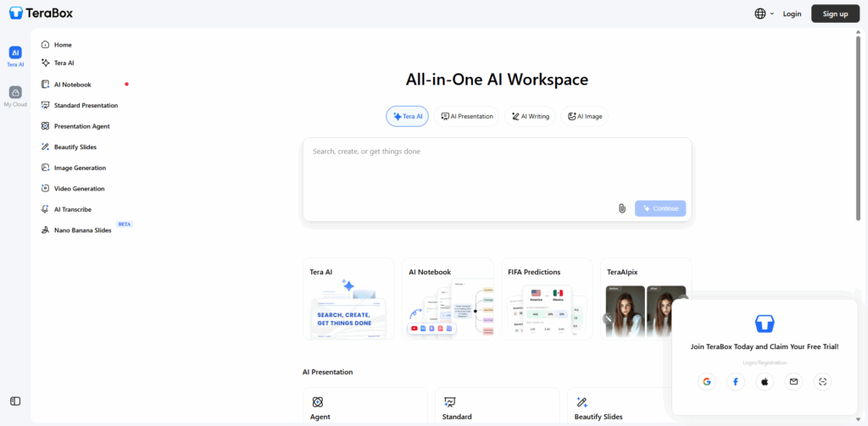Click the paperclip attachment icon
Image resolution: width=868 pixels, height=426 pixels.
tap(621, 208)
